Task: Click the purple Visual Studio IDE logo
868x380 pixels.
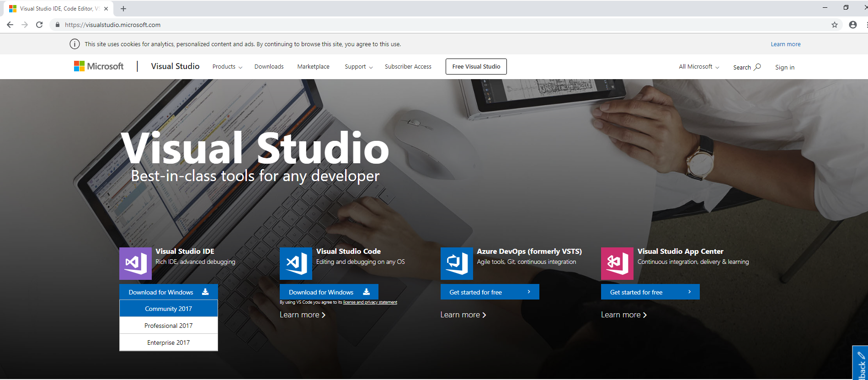Action: (x=135, y=263)
